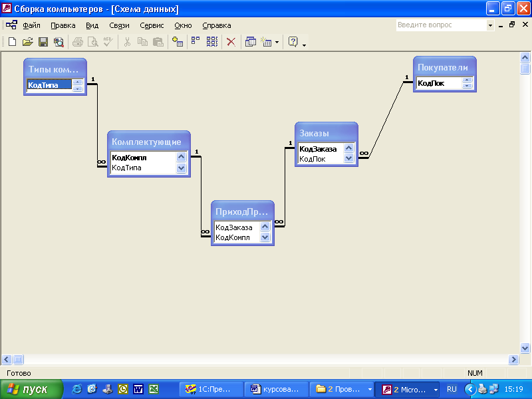The image size is (532, 399).
Task: Switch to the 'курсова...' Word taskbar button
Action: coord(277,389)
